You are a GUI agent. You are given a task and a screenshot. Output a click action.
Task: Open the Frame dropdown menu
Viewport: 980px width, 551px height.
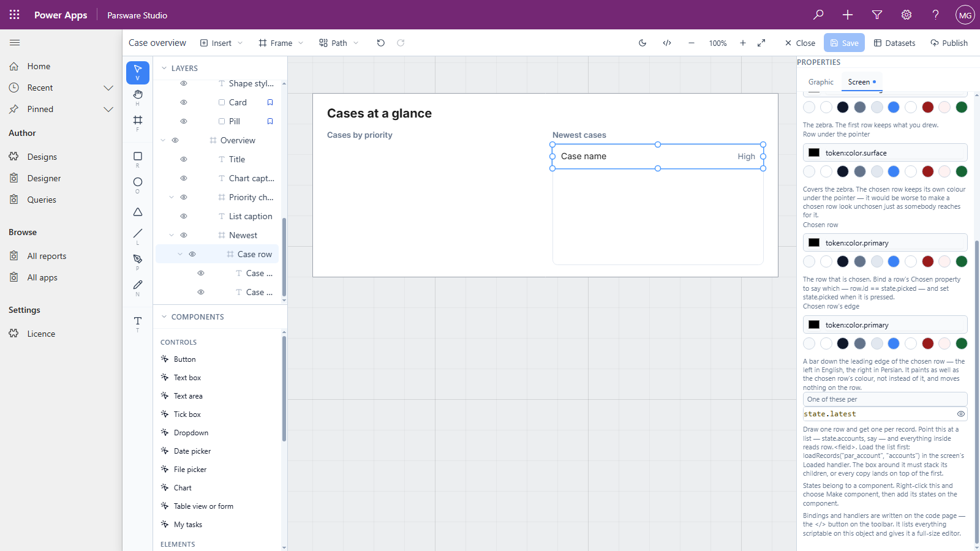(x=281, y=43)
